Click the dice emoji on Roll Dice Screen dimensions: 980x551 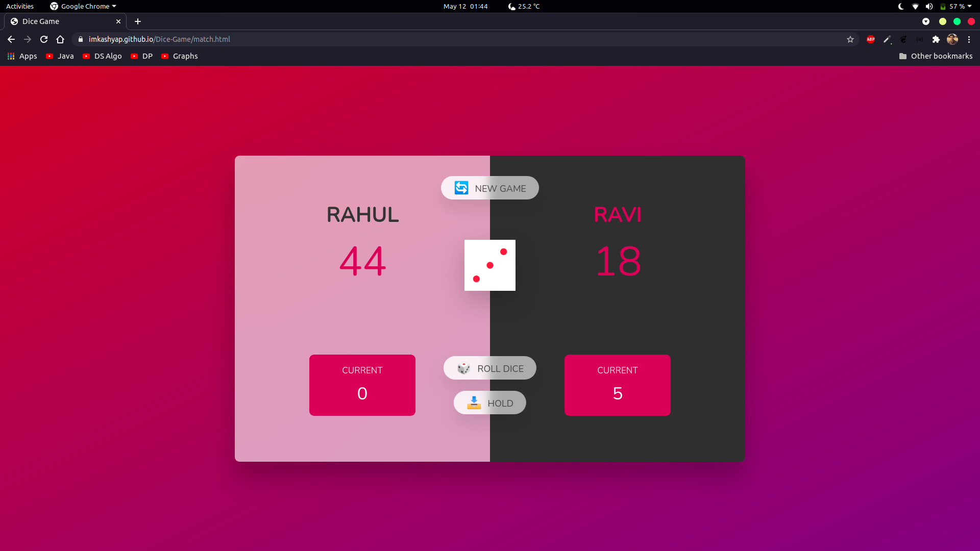pos(463,368)
